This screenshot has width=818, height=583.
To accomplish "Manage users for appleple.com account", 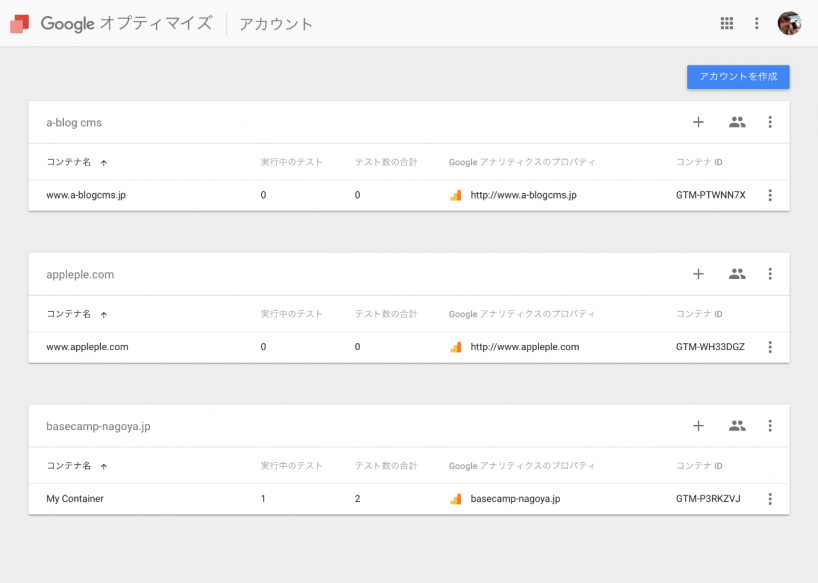I will pyautogui.click(x=737, y=274).
